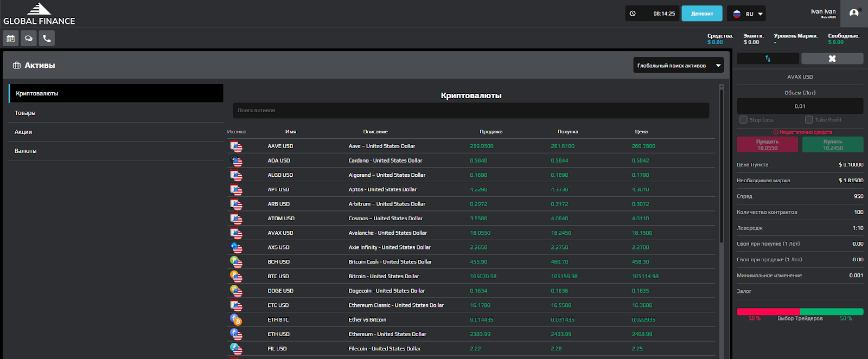
Task: Click the phone call icon
Action: (x=47, y=39)
